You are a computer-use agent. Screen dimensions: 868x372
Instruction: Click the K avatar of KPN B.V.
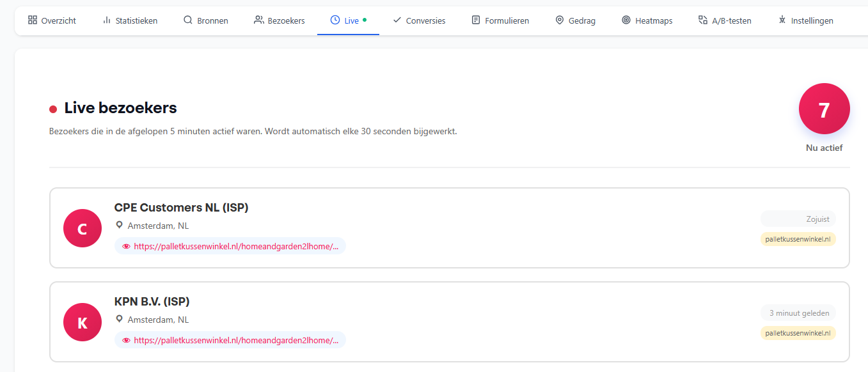pyautogui.click(x=83, y=322)
